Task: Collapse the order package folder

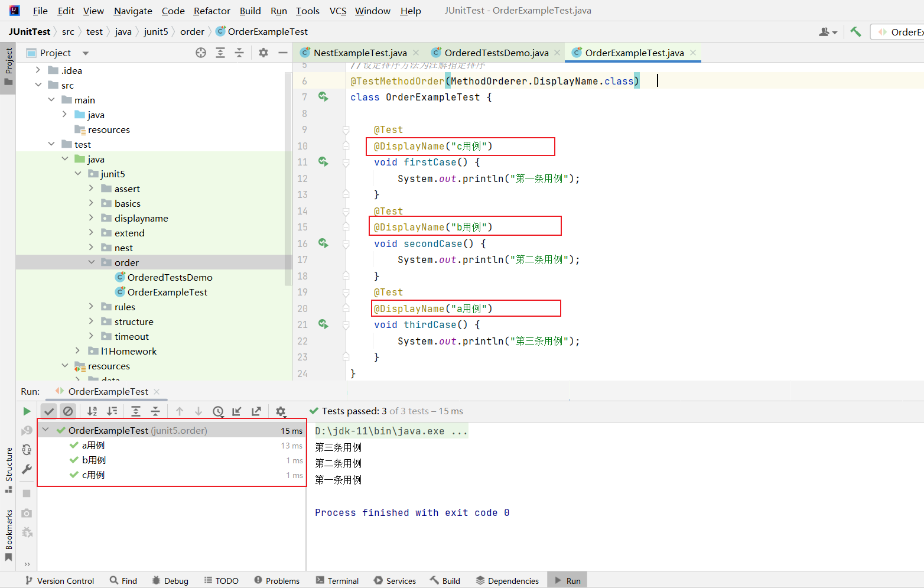Action: [x=91, y=262]
